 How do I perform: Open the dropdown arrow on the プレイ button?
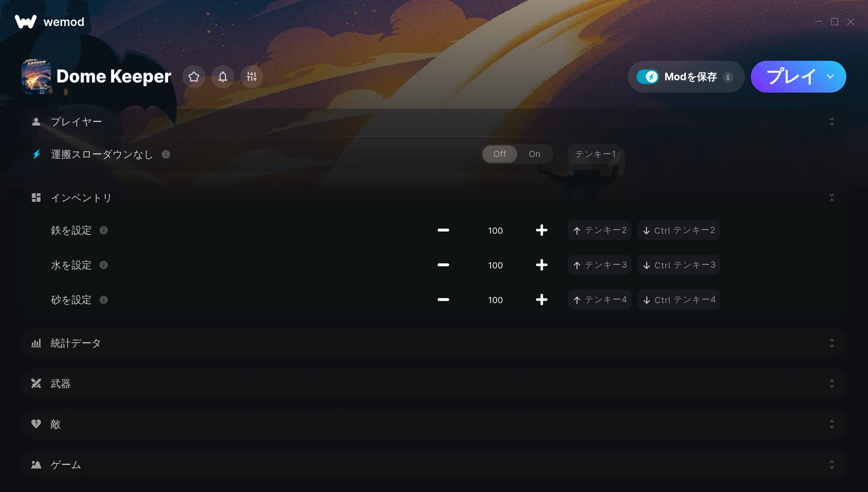(x=830, y=77)
